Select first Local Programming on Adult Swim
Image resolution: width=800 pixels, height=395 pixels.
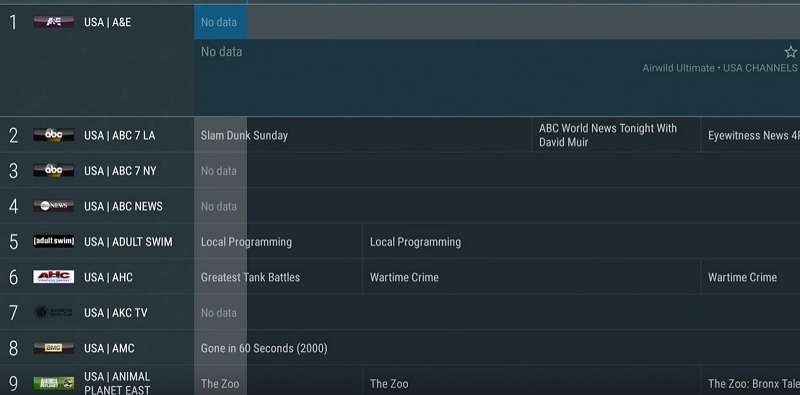coord(278,241)
